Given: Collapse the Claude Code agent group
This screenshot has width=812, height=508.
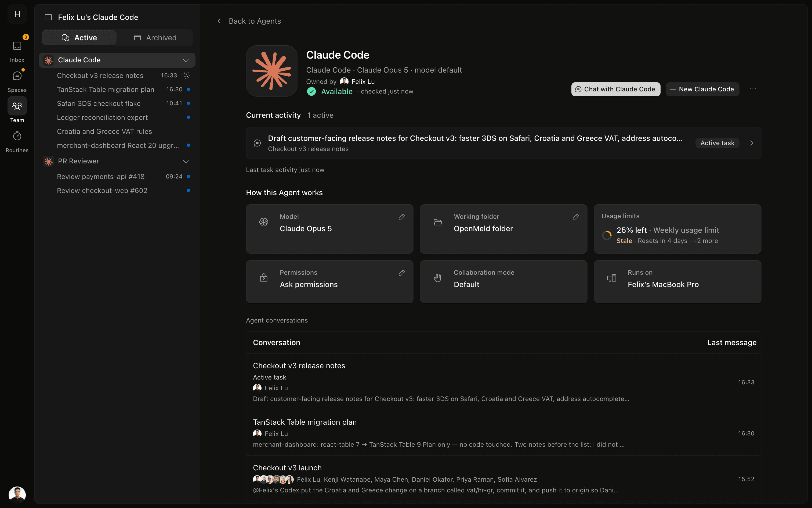Looking at the screenshot, I should [186, 60].
